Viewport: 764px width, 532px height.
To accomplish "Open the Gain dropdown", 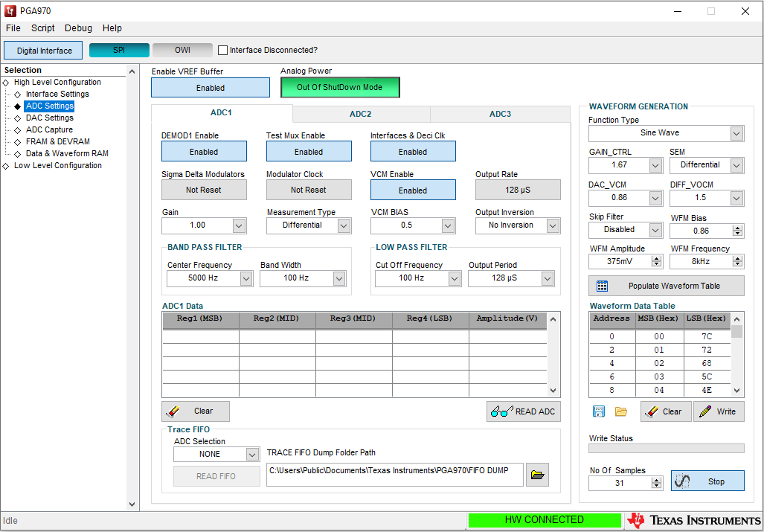I will 239,225.
